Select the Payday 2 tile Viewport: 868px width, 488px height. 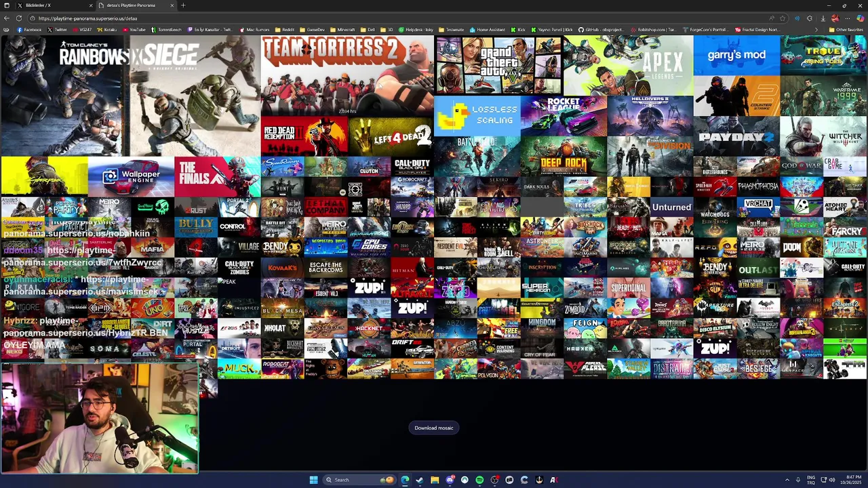pyautogui.click(x=736, y=136)
